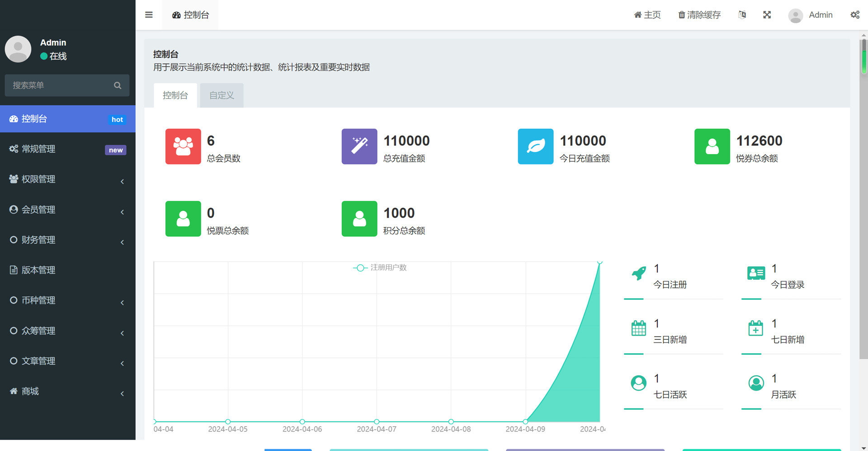Image resolution: width=868 pixels, height=451 pixels.
Task: Open 常规管理 in the sidebar
Action: [68, 149]
